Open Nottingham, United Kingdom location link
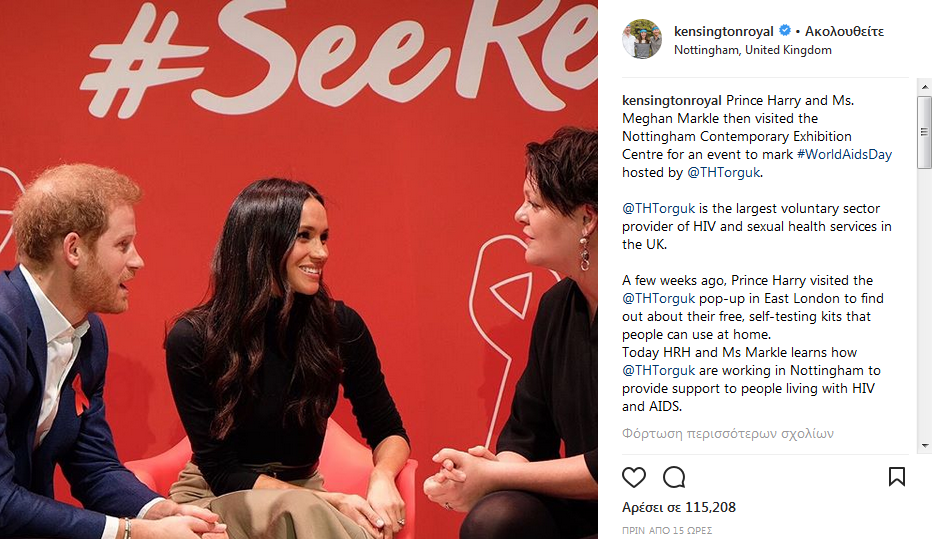 pos(752,50)
